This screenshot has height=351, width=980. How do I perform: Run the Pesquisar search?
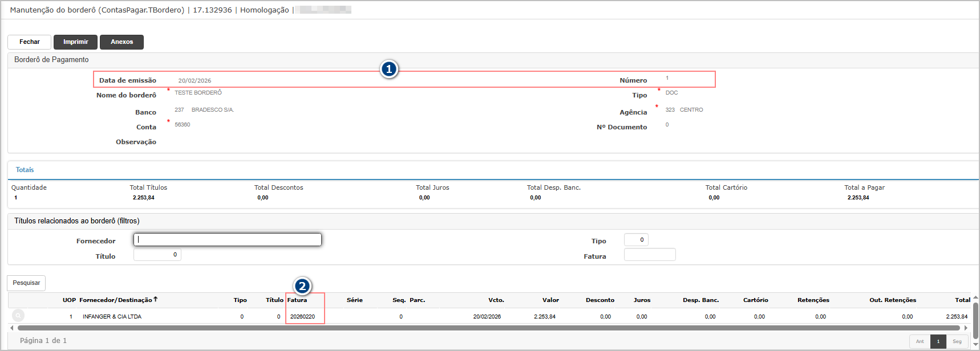pyautogui.click(x=26, y=283)
